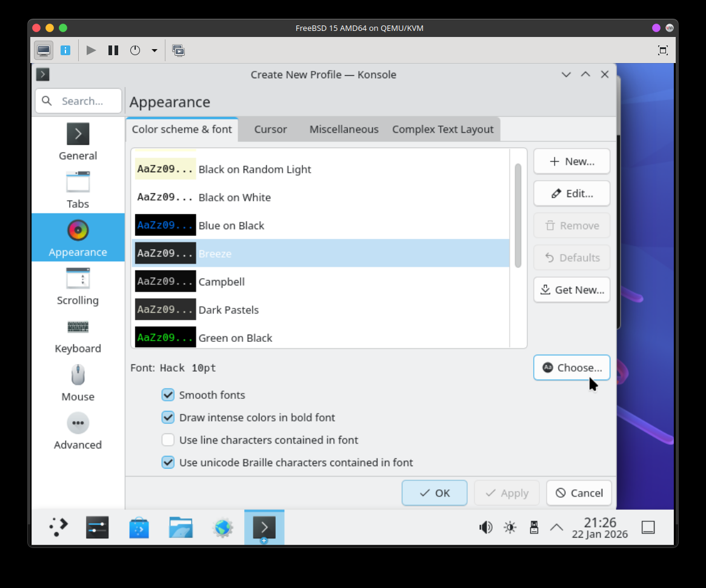Image resolution: width=706 pixels, height=588 pixels.
Task: Open the Tabs settings page
Action: click(78, 190)
